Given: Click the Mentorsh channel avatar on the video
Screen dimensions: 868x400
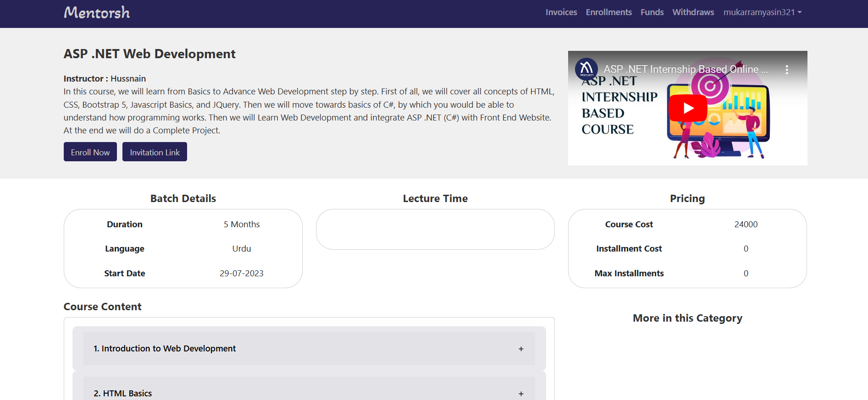Looking at the screenshot, I should (x=586, y=69).
